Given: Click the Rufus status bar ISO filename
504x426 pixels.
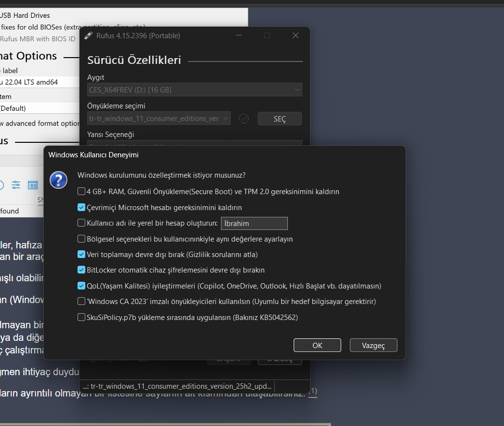Looking at the screenshot, I should (x=177, y=386).
